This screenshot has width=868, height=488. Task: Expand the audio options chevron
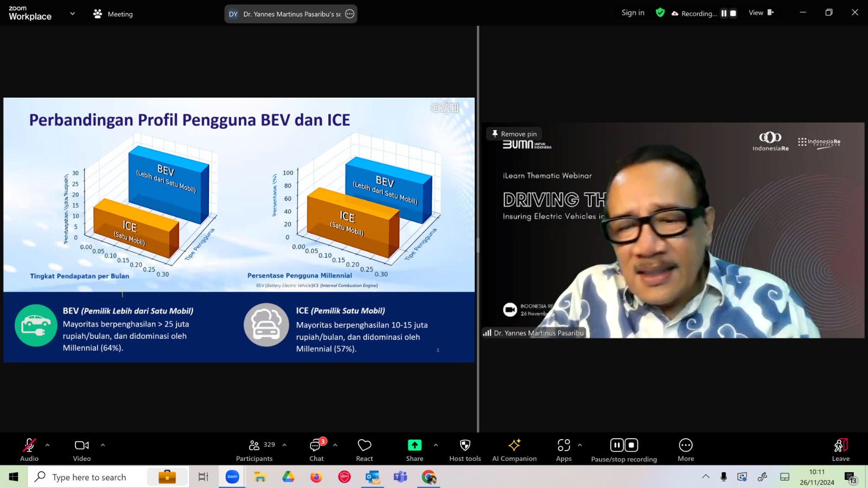pyautogui.click(x=47, y=445)
